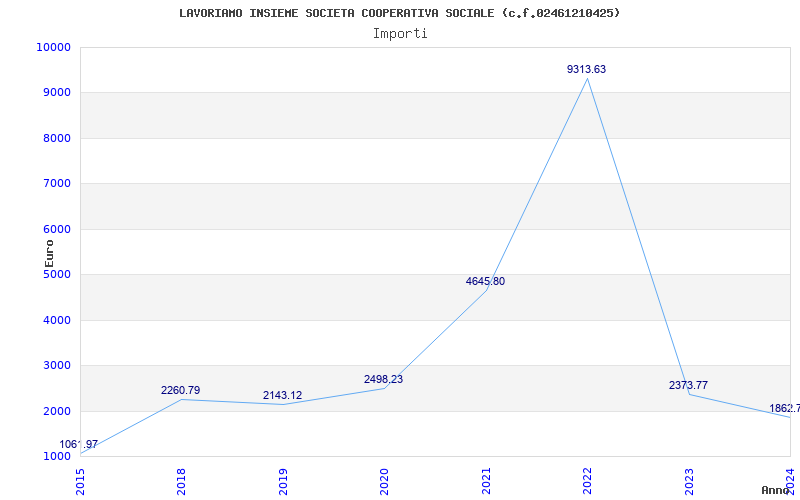This screenshot has width=800, height=500.
Task: Click the Importi subtitle
Action: [400, 34]
